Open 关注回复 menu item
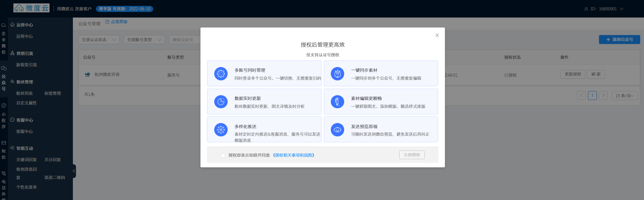Viewport: 644px width, 200px height. (x=53, y=159)
